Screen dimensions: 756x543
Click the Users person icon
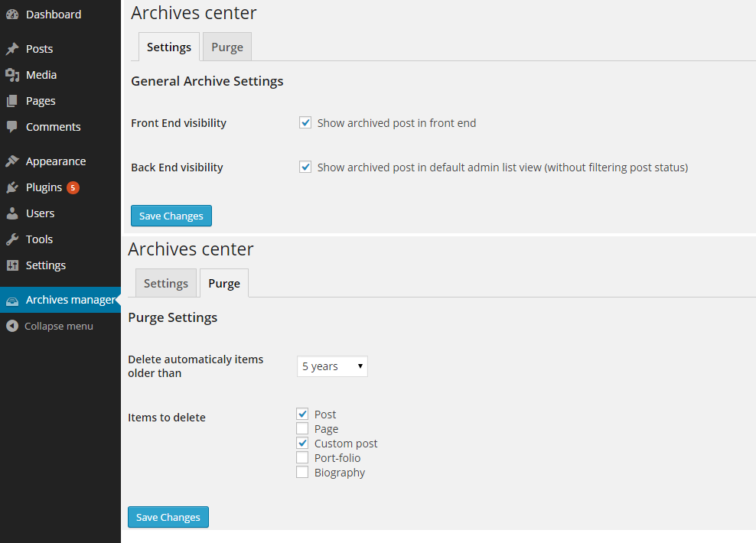coord(12,213)
